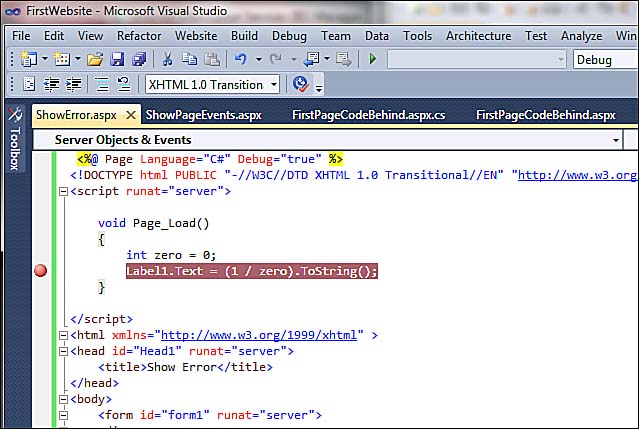Image resolution: width=639 pixels, height=429 pixels.
Task: Open Navigate Backward dropdown arrow
Action: [327, 59]
